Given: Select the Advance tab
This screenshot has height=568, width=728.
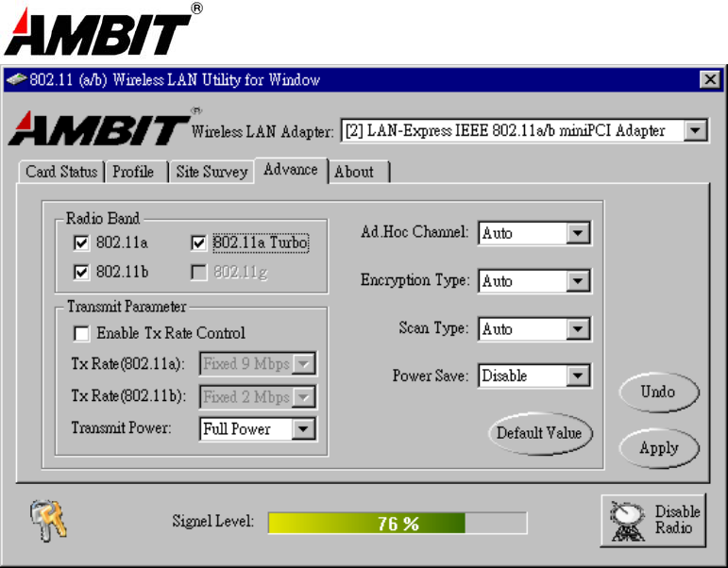Looking at the screenshot, I should tap(291, 170).
